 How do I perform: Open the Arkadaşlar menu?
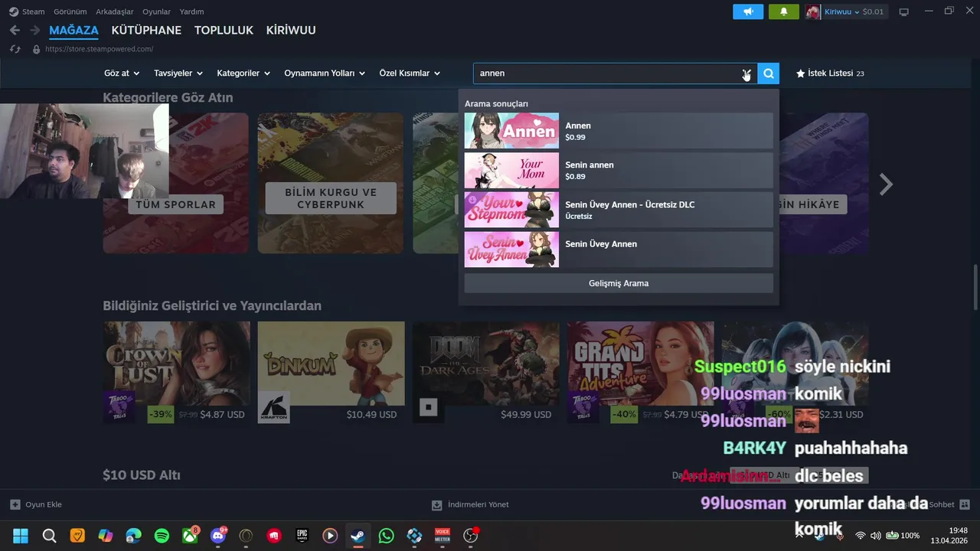115,11
